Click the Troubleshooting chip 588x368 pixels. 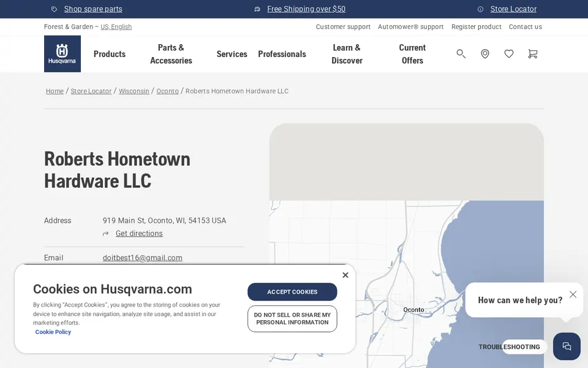coord(509,347)
